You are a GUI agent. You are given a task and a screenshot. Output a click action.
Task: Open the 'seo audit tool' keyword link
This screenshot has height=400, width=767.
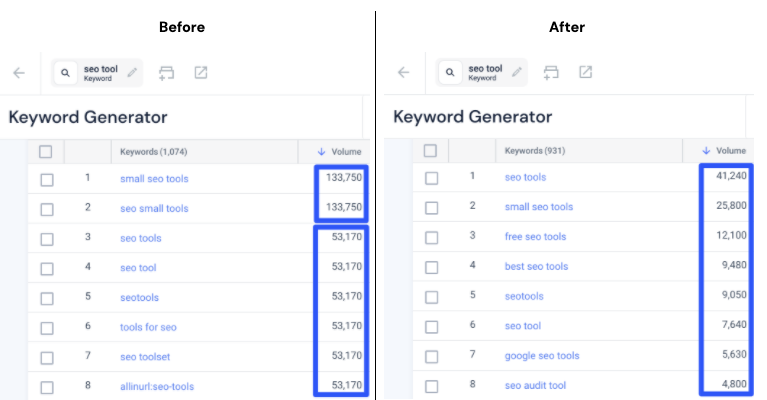[x=535, y=385]
